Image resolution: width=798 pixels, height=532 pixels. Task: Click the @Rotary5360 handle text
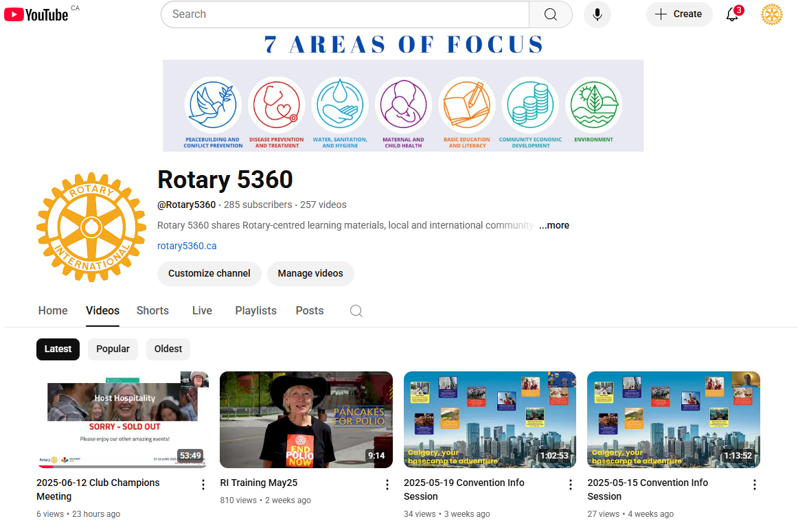point(186,205)
